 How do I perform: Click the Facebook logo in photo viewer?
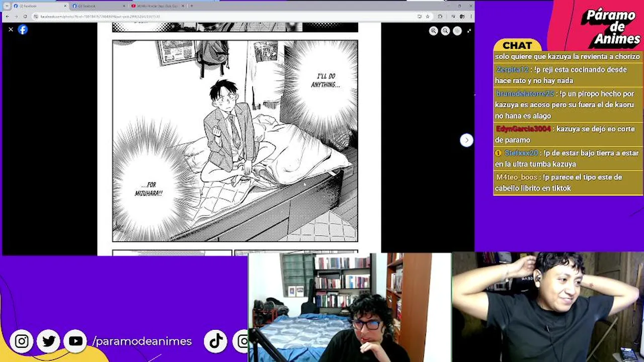pyautogui.click(x=23, y=30)
